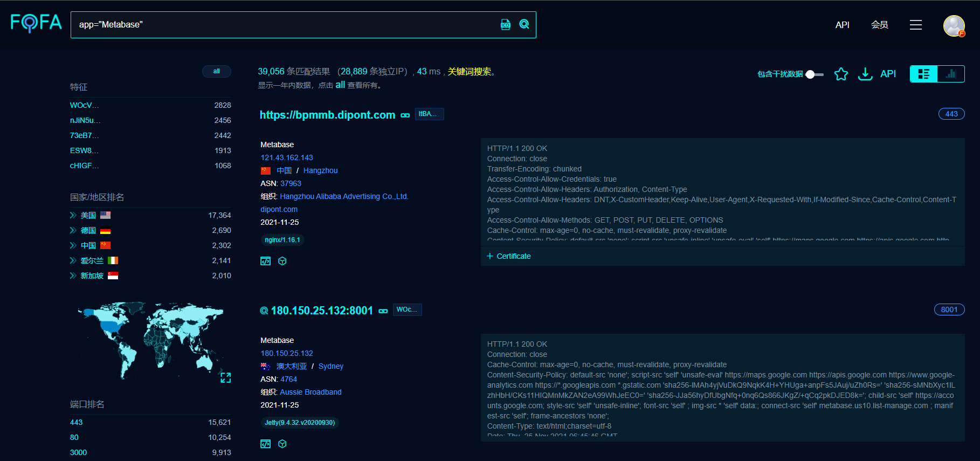The width and height of the screenshot is (980, 461).
Task: Expand the 新加坡 country entry
Action: coord(73,276)
